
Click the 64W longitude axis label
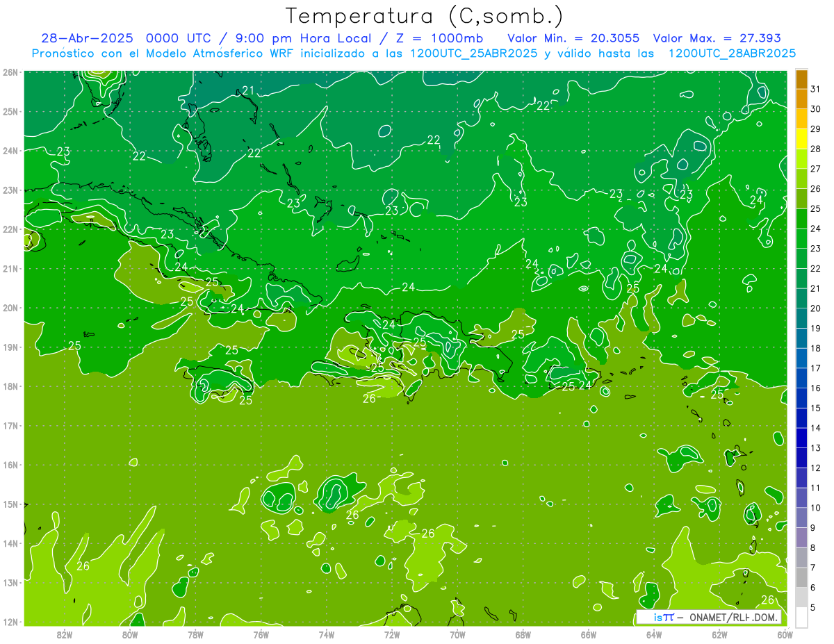point(654,634)
